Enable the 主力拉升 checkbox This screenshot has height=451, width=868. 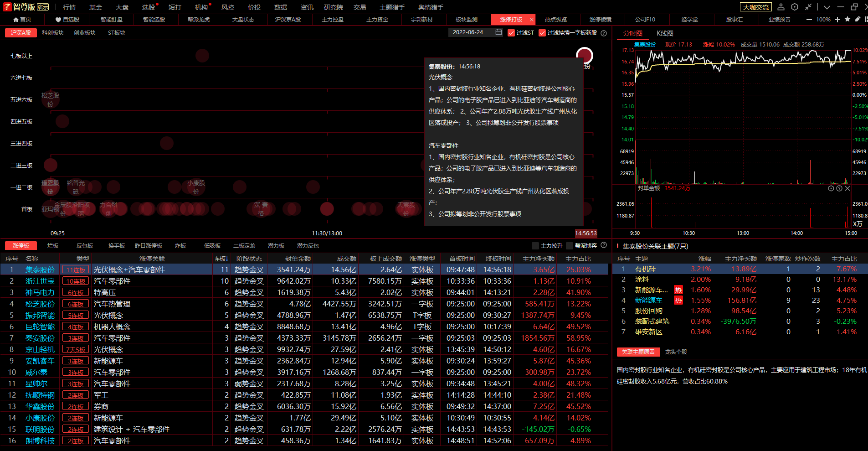click(x=535, y=246)
